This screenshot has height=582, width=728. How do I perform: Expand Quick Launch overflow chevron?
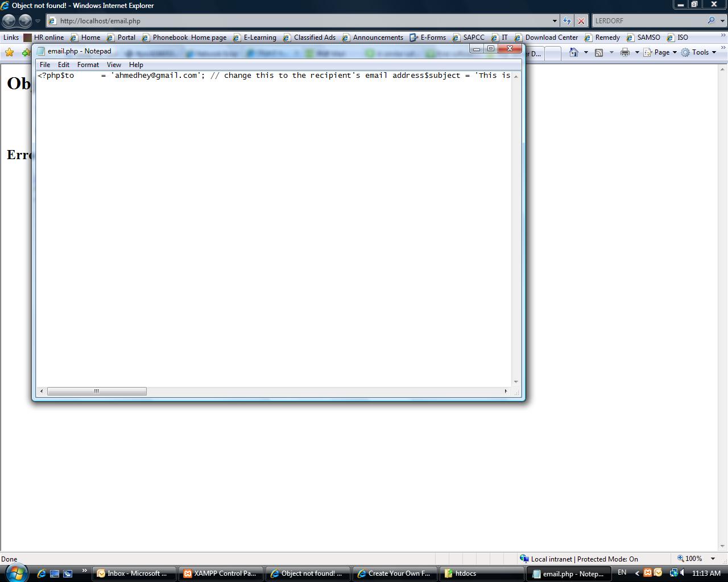pos(85,571)
